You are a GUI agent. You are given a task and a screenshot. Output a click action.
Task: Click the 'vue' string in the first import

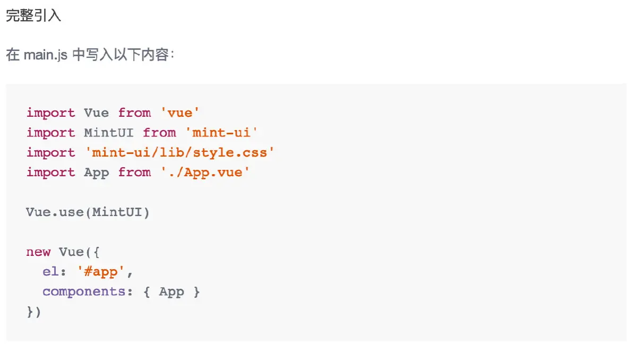(x=179, y=113)
